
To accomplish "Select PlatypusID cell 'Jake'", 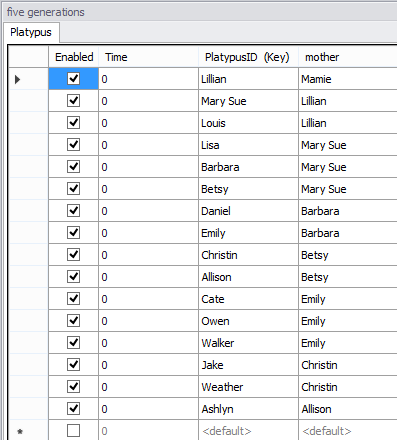I will tap(248, 365).
